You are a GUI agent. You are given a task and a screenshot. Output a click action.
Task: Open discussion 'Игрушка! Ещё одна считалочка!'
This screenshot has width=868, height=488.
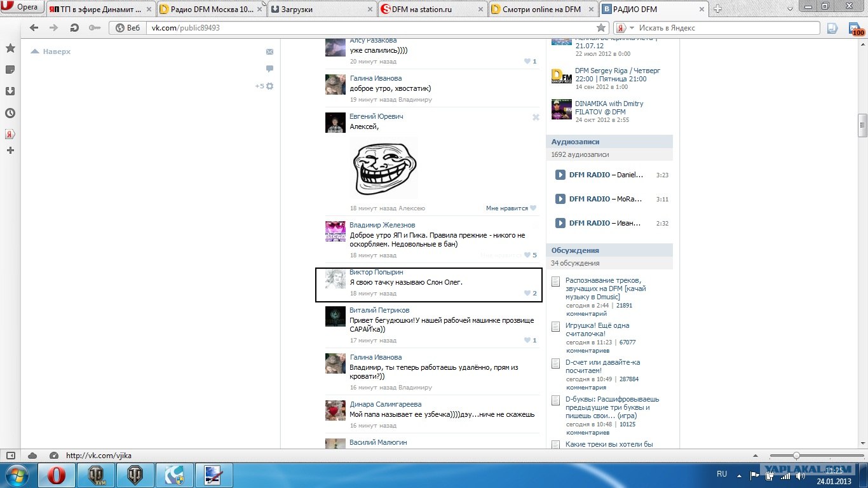(x=597, y=329)
